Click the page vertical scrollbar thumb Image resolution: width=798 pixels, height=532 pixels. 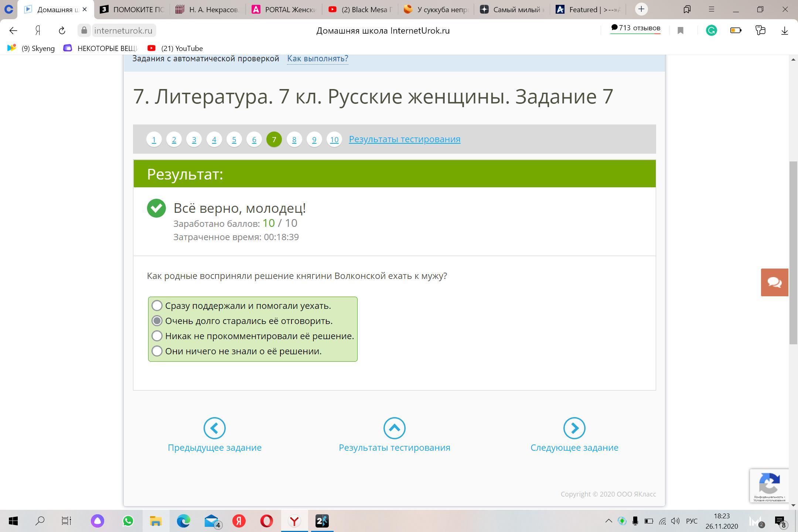793,253
